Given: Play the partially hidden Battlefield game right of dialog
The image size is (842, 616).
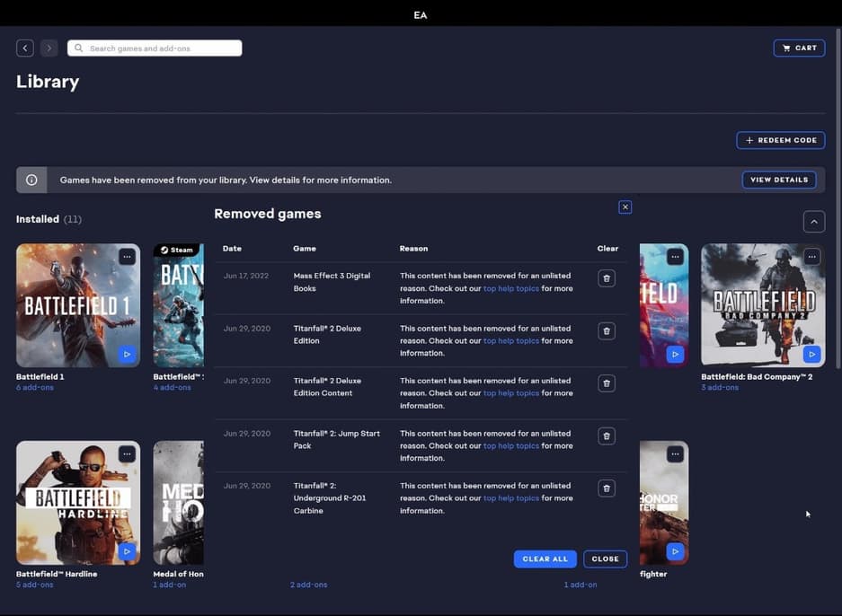Looking at the screenshot, I should [675, 354].
